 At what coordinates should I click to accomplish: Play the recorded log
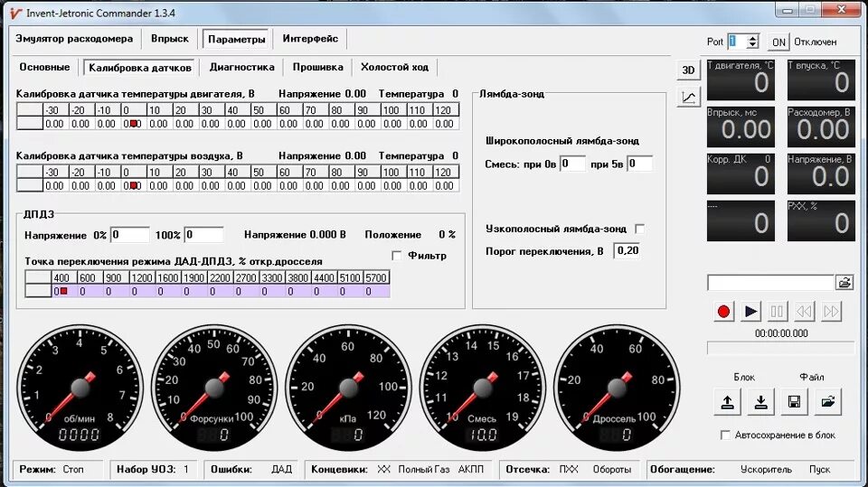[x=750, y=312]
